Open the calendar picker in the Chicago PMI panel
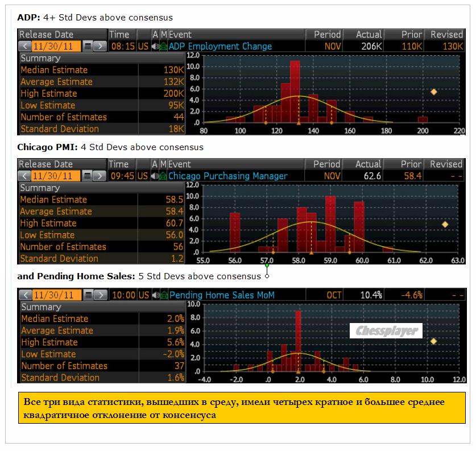The height and width of the screenshot is (451, 476). [88, 176]
